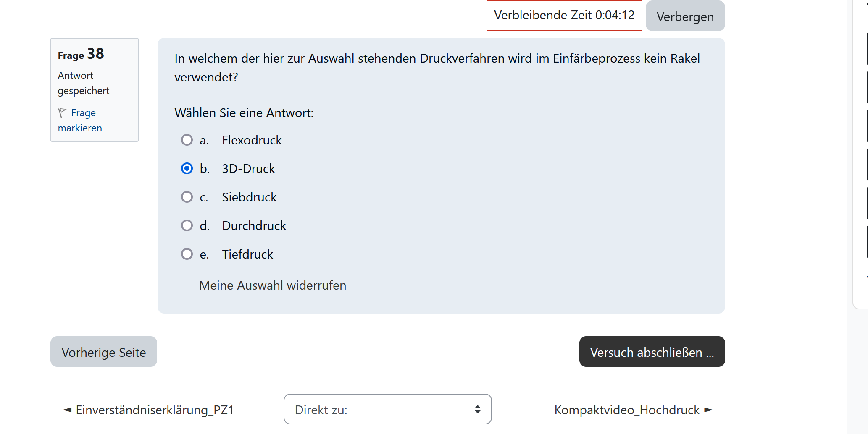This screenshot has height=434, width=868.
Task: Open the Direkt zu dropdown
Action: pyautogui.click(x=387, y=409)
